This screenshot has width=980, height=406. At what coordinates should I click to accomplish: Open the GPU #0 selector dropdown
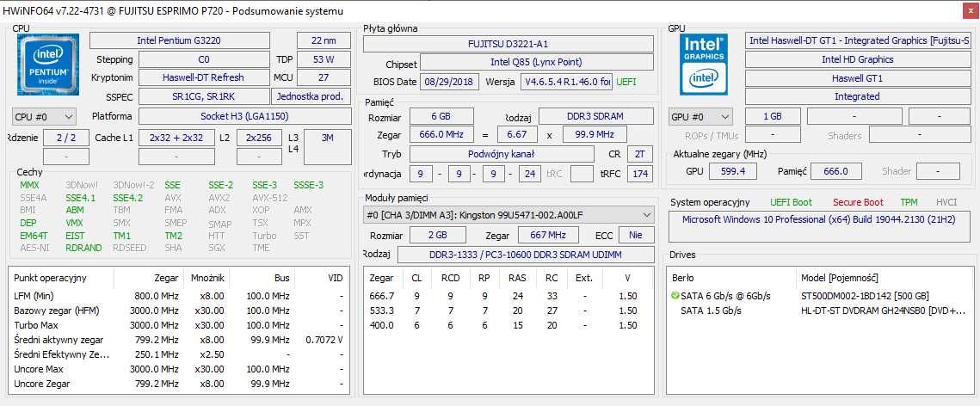click(x=700, y=116)
